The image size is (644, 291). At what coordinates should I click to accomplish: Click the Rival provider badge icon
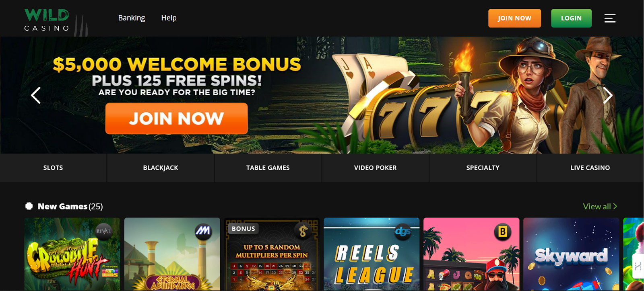[103, 231]
